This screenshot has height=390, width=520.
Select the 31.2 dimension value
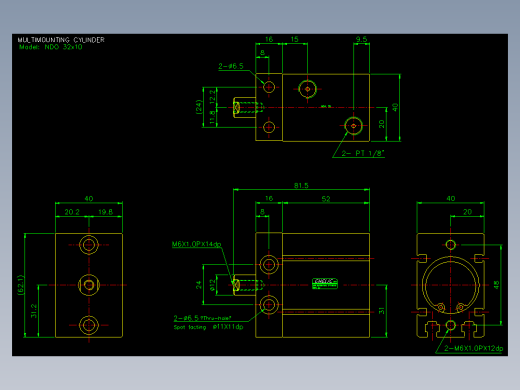34,311
